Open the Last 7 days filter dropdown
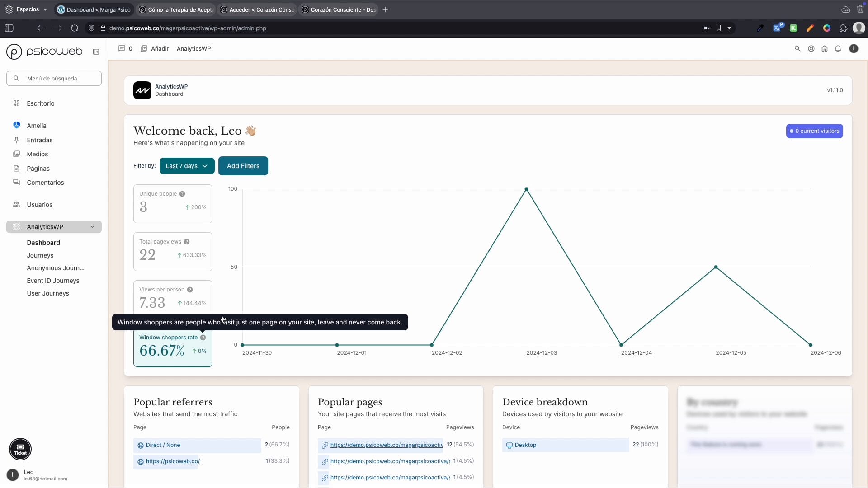Viewport: 868px width, 488px height. (187, 166)
